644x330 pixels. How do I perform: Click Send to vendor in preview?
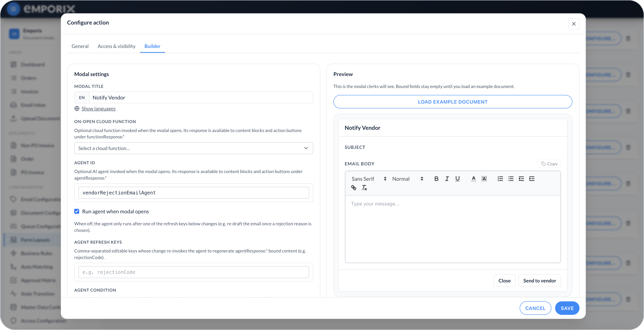click(540, 281)
